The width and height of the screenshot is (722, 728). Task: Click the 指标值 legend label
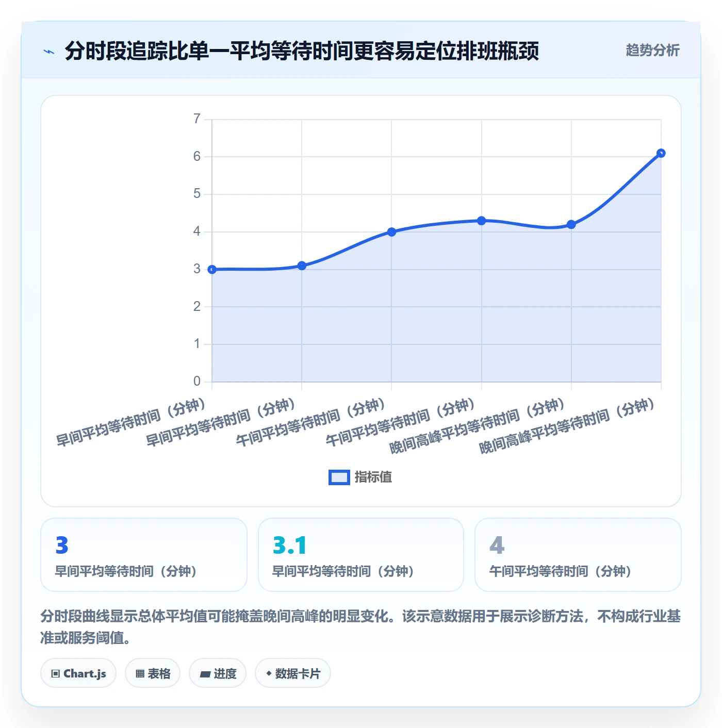[x=373, y=477]
